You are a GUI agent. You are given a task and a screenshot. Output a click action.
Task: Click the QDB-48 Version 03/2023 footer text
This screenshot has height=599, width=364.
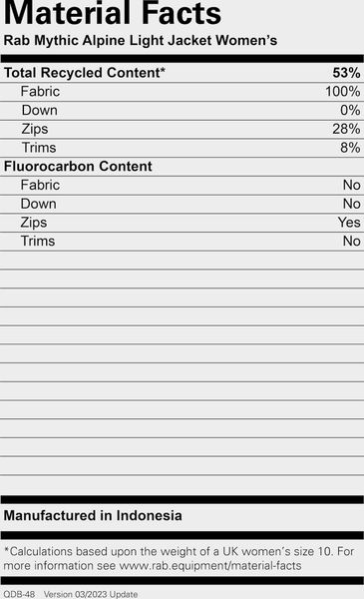coord(71,594)
